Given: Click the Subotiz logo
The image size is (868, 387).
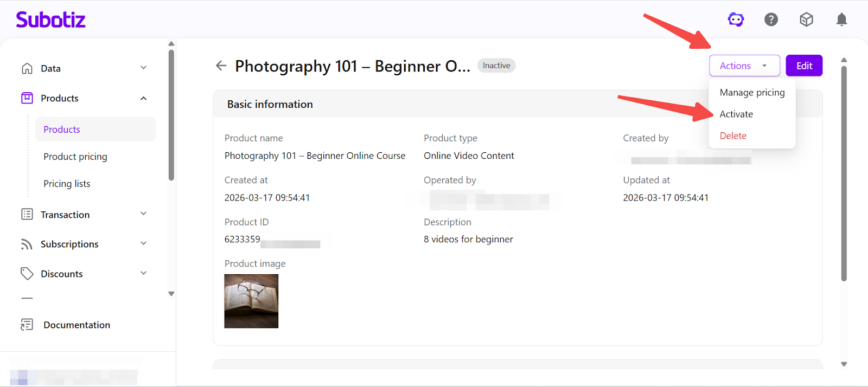Looking at the screenshot, I should [51, 20].
